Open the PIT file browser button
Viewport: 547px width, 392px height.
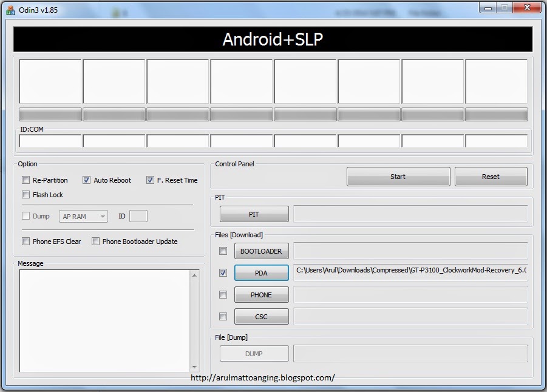coord(254,214)
